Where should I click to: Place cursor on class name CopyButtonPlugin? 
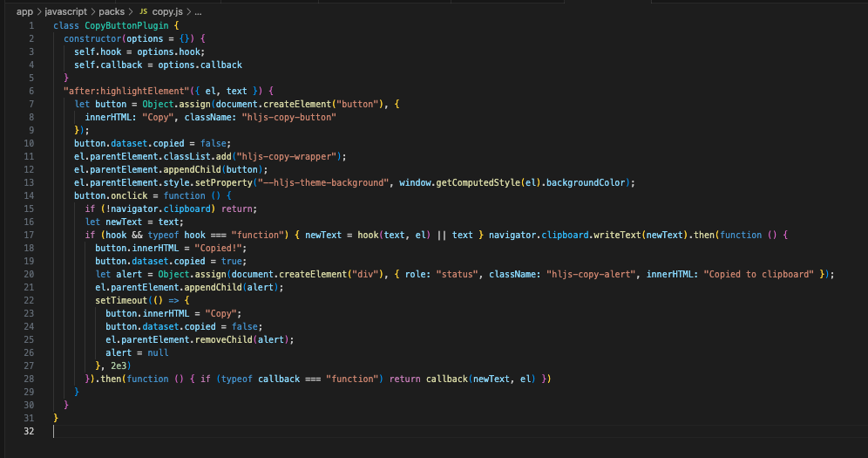tap(126, 25)
